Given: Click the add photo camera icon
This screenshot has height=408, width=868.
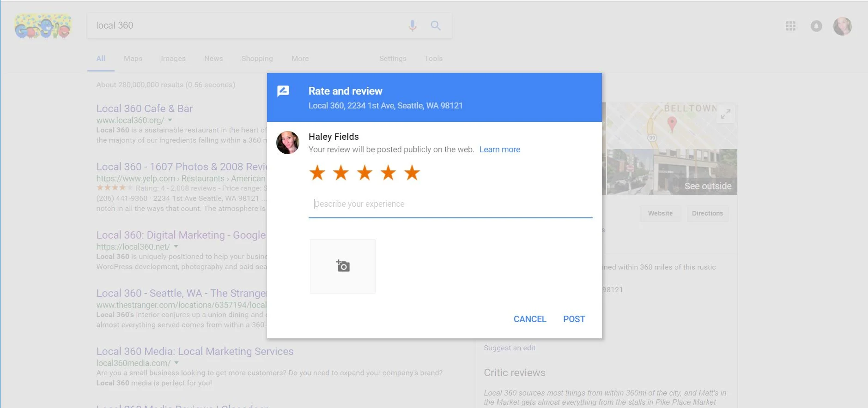Looking at the screenshot, I should (x=343, y=266).
